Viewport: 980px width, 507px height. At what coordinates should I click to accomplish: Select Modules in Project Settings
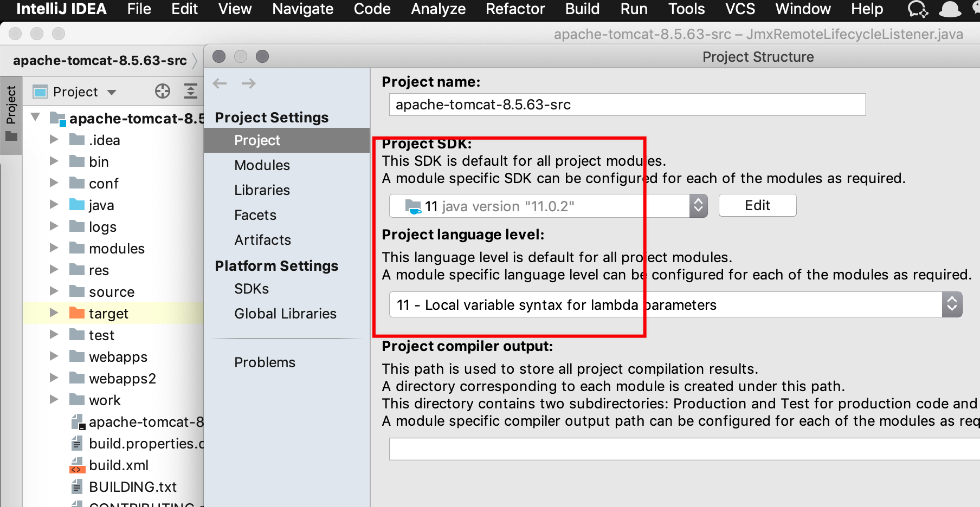pos(262,165)
